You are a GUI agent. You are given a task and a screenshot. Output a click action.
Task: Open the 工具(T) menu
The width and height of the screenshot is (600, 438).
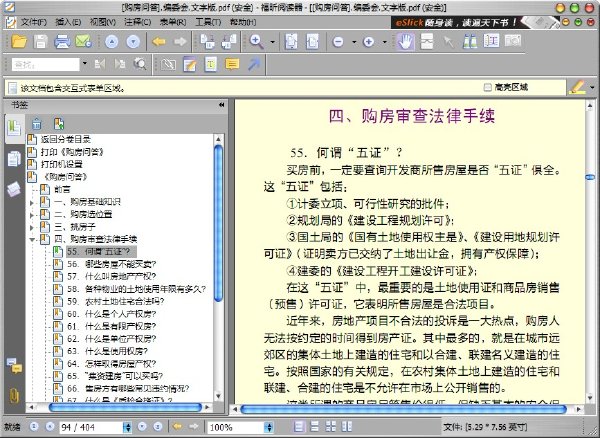[x=208, y=22]
